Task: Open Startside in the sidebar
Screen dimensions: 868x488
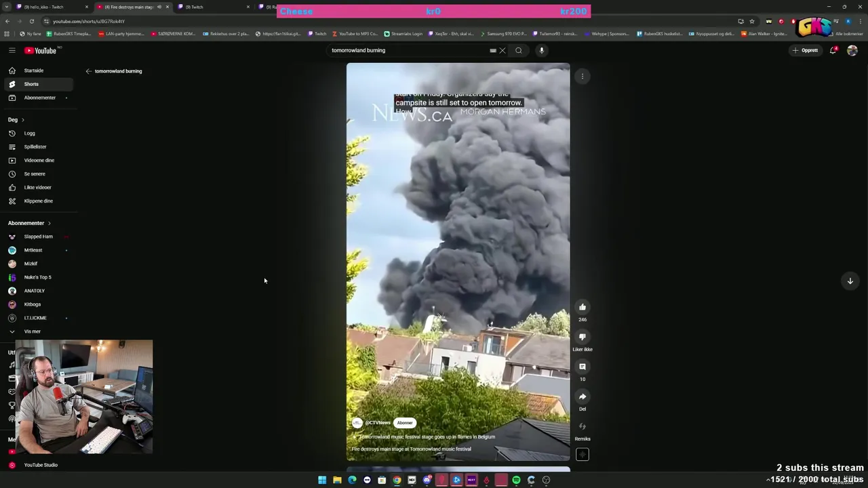Action: (38, 70)
